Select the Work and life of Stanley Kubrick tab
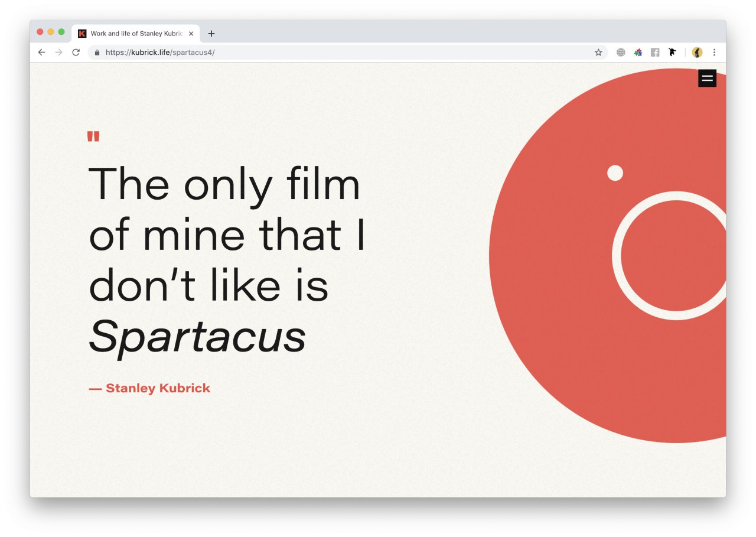 click(136, 34)
